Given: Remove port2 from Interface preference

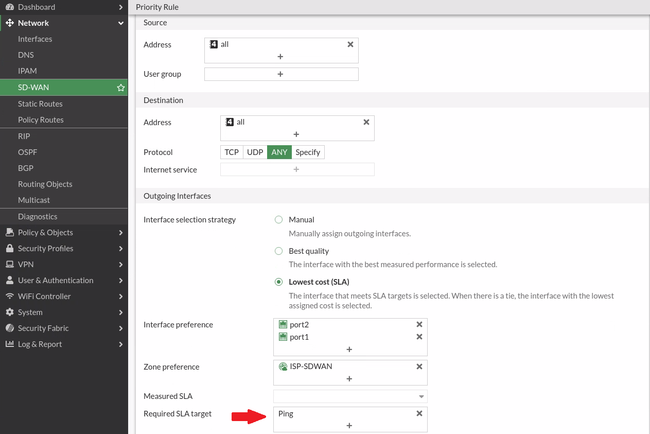Looking at the screenshot, I should click(419, 324).
